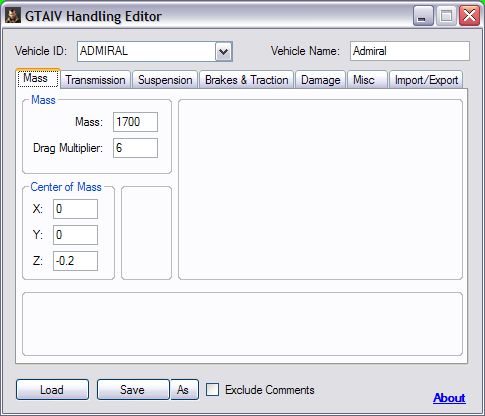Click the Center of Mass group title
Image resolution: width=485 pixels, height=416 pixels.
[66, 187]
